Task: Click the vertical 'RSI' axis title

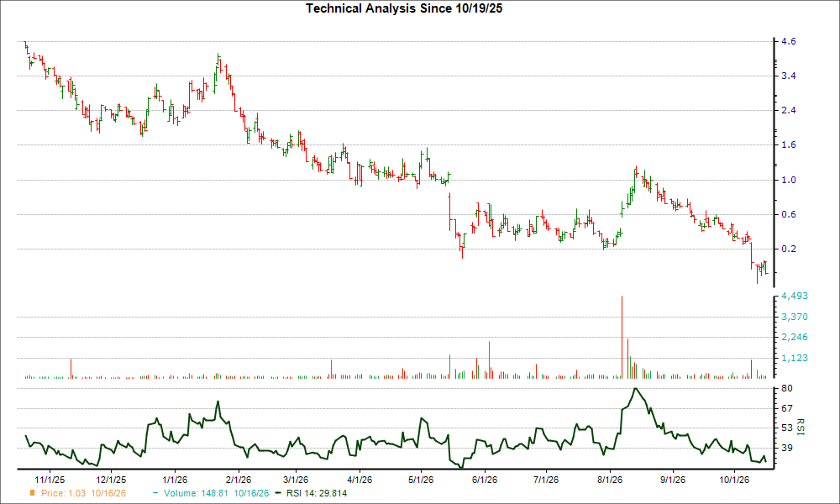Action: 801,427
